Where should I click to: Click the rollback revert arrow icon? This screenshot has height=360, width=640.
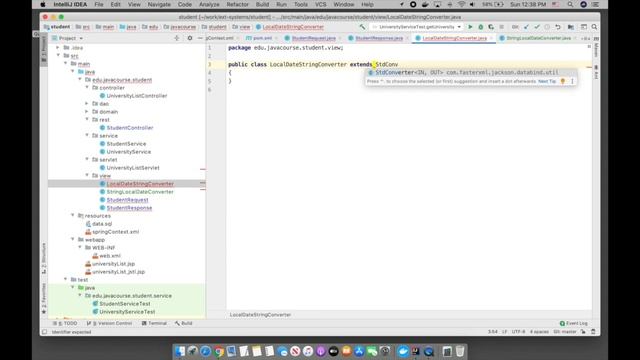pos(558,27)
